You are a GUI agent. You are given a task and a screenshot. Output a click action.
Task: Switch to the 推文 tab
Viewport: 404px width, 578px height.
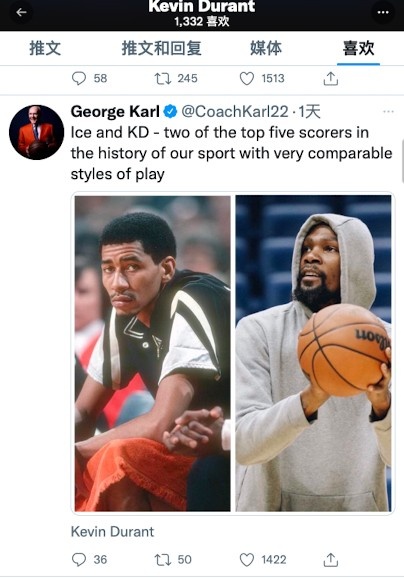pyautogui.click(x=45, y=48)
